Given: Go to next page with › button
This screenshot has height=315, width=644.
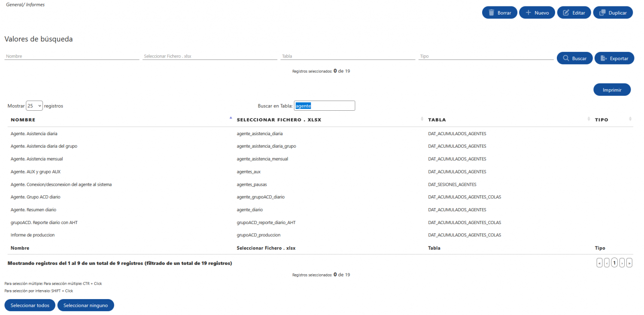Looking at the screenshot, I should 622,263.
